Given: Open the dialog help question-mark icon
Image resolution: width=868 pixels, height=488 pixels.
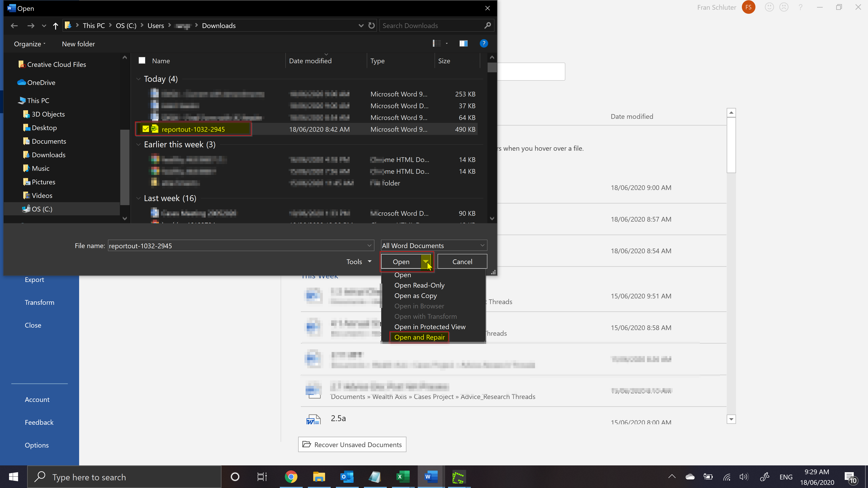Looking at the screenshot, I should pyautogui.click(x=484, y=43).
